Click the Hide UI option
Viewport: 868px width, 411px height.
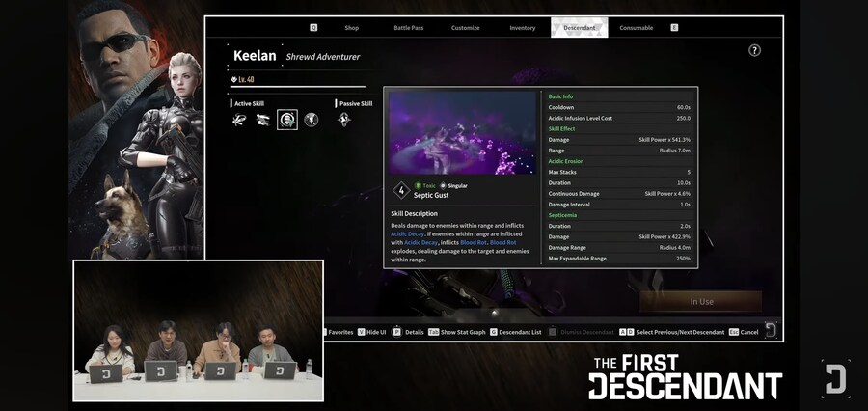click(x=371, y=332)
